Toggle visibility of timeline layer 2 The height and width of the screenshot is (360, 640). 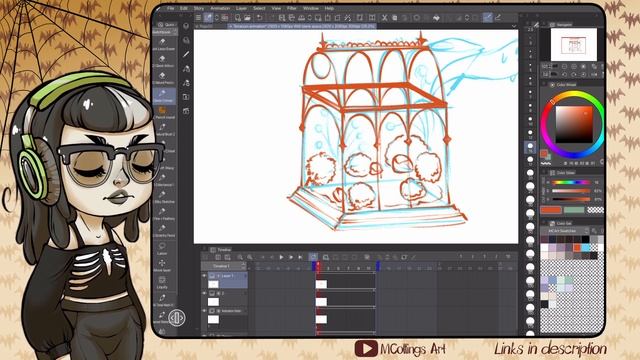(x=204, y=293)
